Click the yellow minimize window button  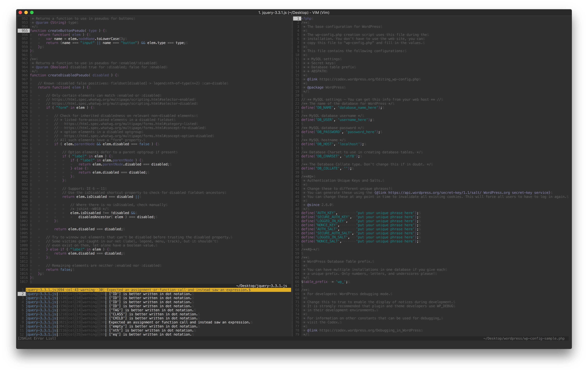pyautogui.click(x=26, y=12)
